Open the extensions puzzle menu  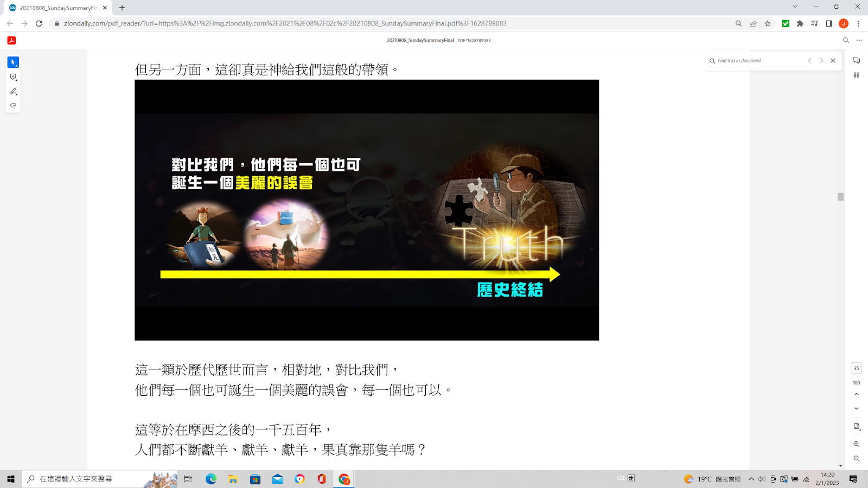(800, 23)
